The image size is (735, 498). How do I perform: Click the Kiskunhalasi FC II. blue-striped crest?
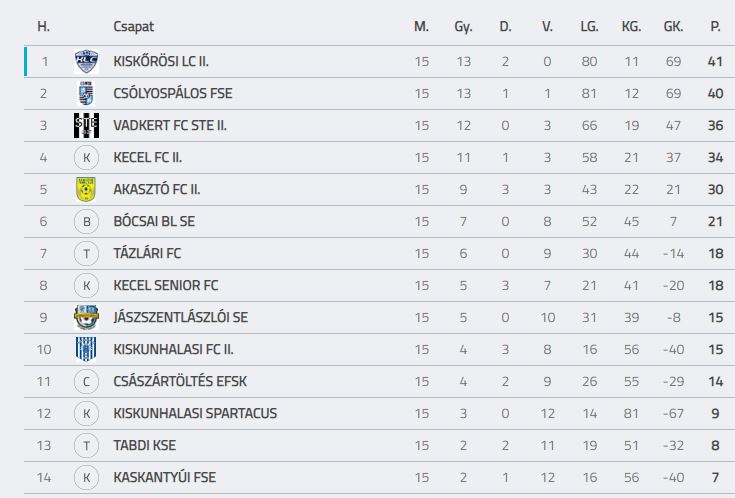[x=86, y=349]
